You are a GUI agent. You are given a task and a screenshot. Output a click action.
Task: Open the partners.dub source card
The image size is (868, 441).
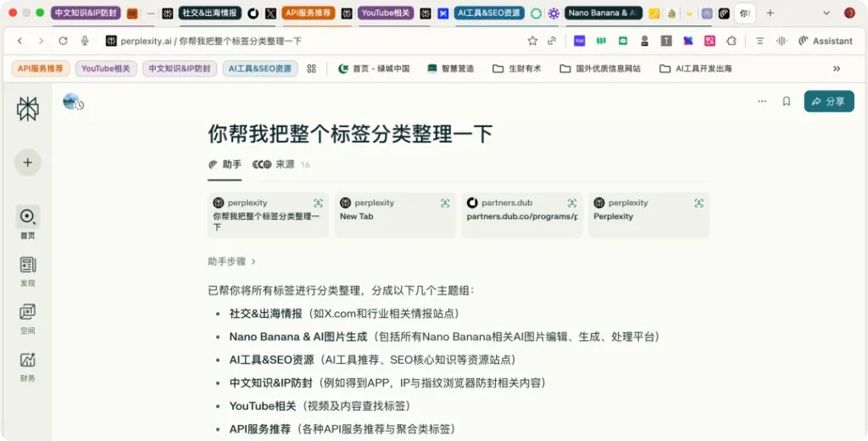pyautogui.click(x=522, y=215)
